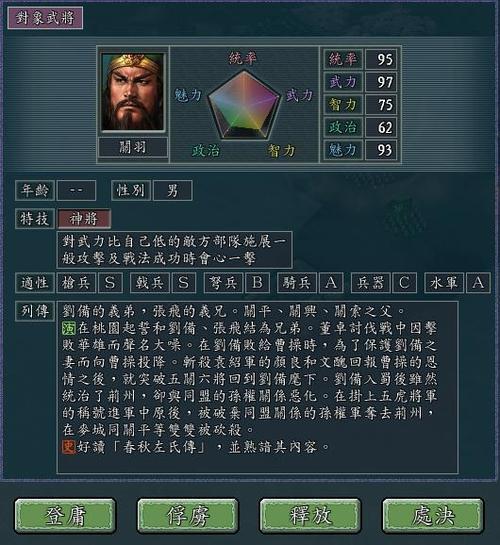500x545 pixels.
Task: Click the 水軍 aptitude label
Action: (x=444, y=283)
